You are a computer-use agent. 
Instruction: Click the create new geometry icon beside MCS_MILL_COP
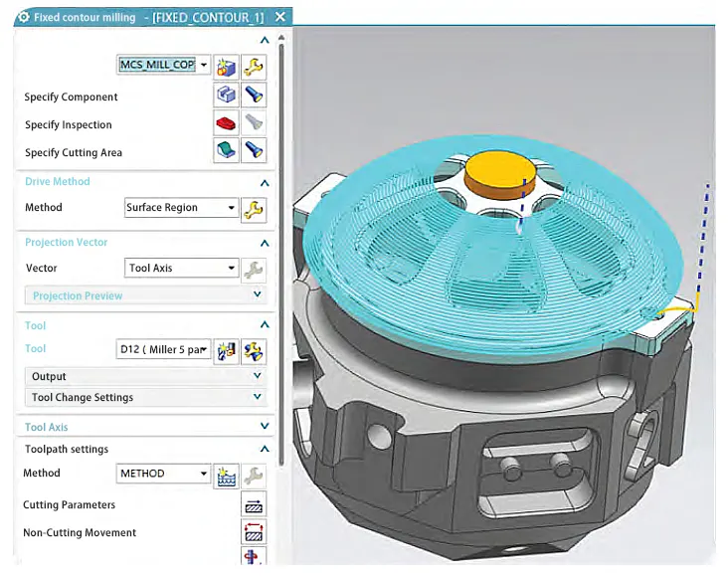[x=226, y=67]
